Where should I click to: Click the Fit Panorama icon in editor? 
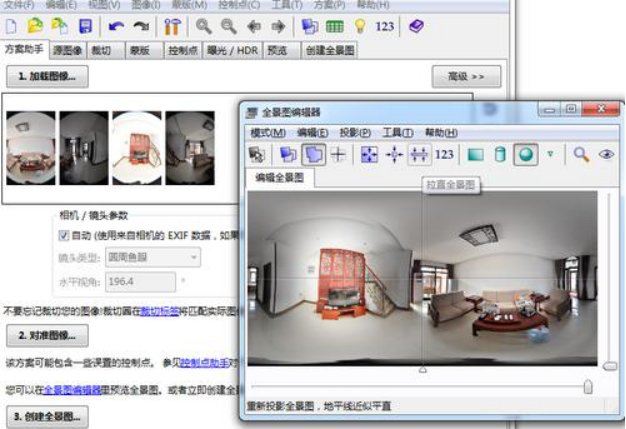(369, 154)
